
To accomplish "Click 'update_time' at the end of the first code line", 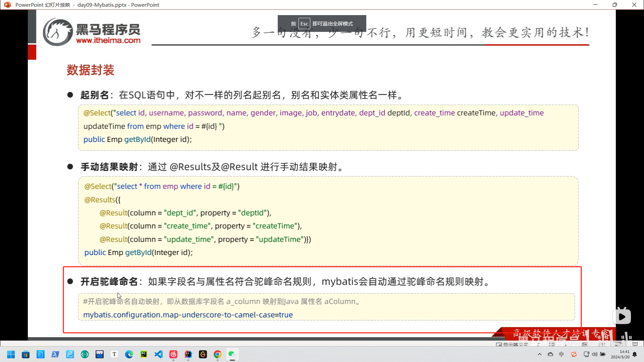I will point(522,113).
